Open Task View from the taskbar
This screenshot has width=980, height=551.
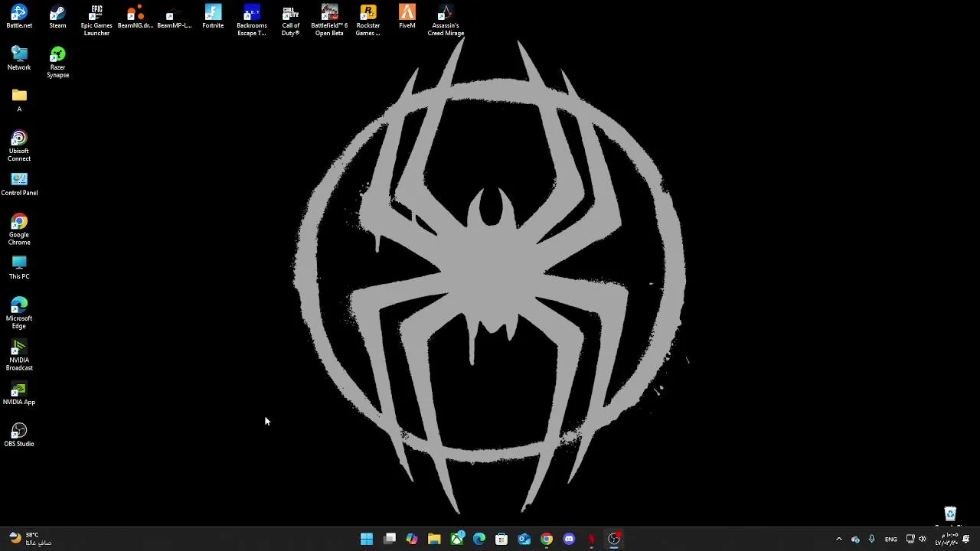(390, 539)
